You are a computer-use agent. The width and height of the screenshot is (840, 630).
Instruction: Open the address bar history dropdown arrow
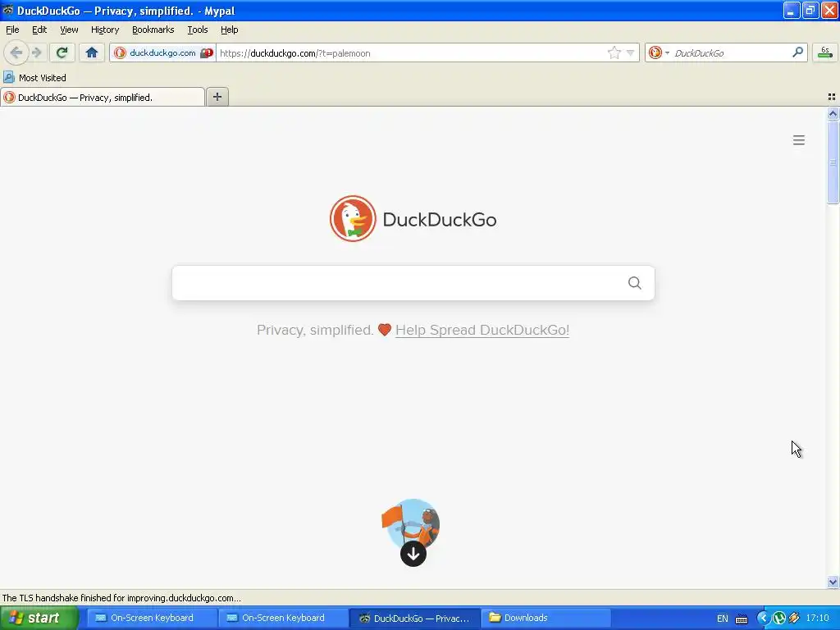631,52
